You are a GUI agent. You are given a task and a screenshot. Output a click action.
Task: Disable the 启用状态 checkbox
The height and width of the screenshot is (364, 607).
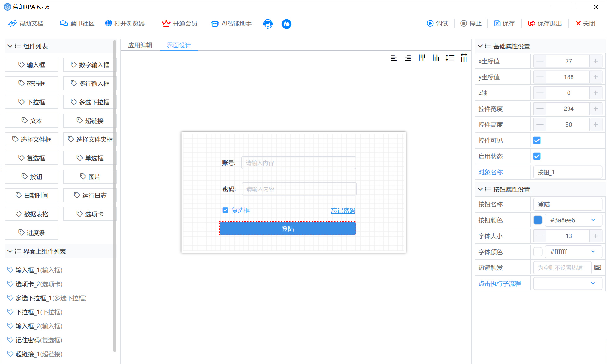537,156
